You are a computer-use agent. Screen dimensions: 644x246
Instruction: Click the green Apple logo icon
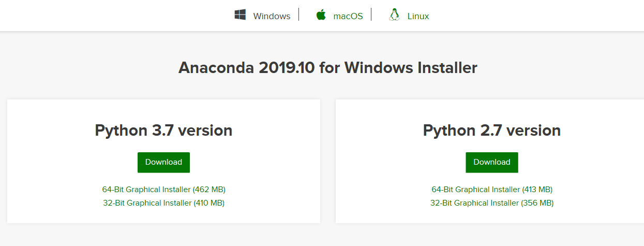pyautogui.click(x=321, y=15)
